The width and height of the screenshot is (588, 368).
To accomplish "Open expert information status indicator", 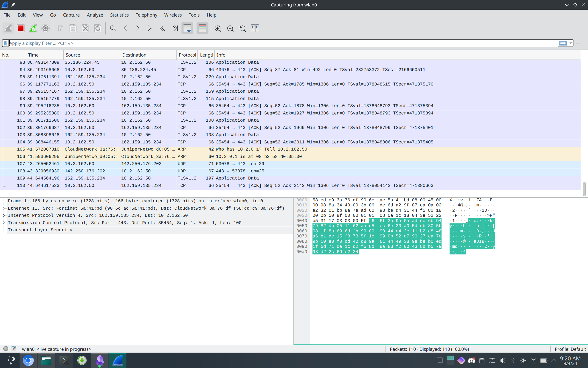I will tap(6, 349).
